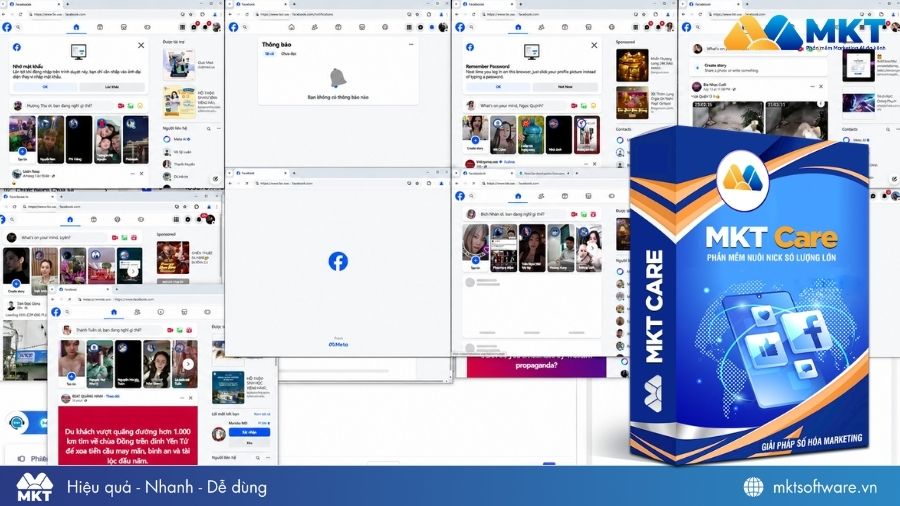Open Home tab in Nhớ mật khẩu window
The width and height of the screenshot is (900, 506).
76,27
